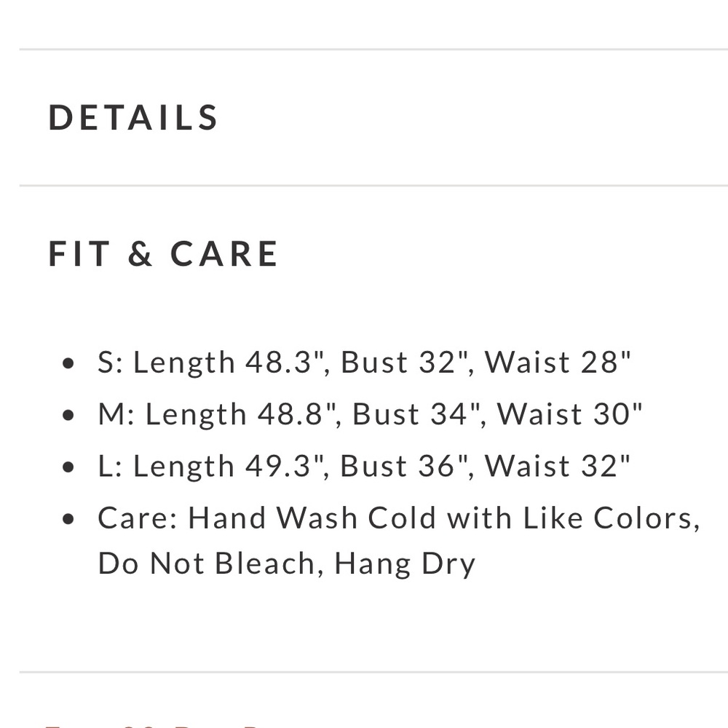The image size is (728, 728).
Task: Click the size M measurements line
Action: click(x=370, y=414)
